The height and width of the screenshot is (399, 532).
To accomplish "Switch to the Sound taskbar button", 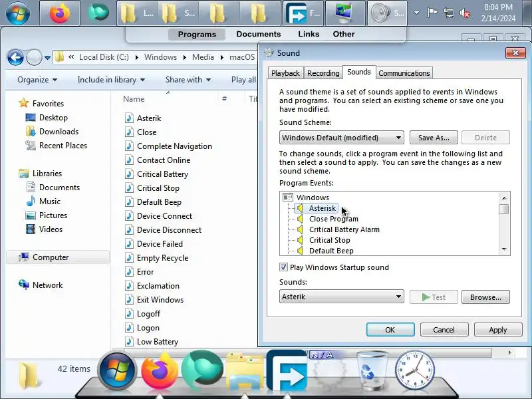I will pos(387,13).
